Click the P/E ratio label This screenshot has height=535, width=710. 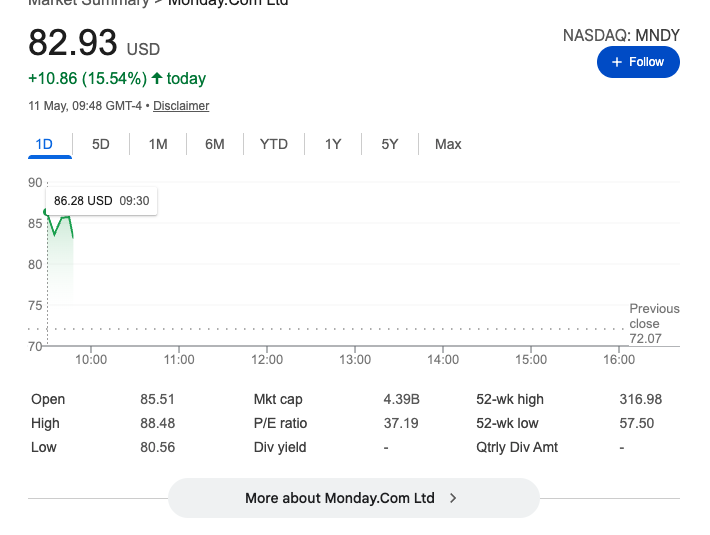click(x=280, y=423)
